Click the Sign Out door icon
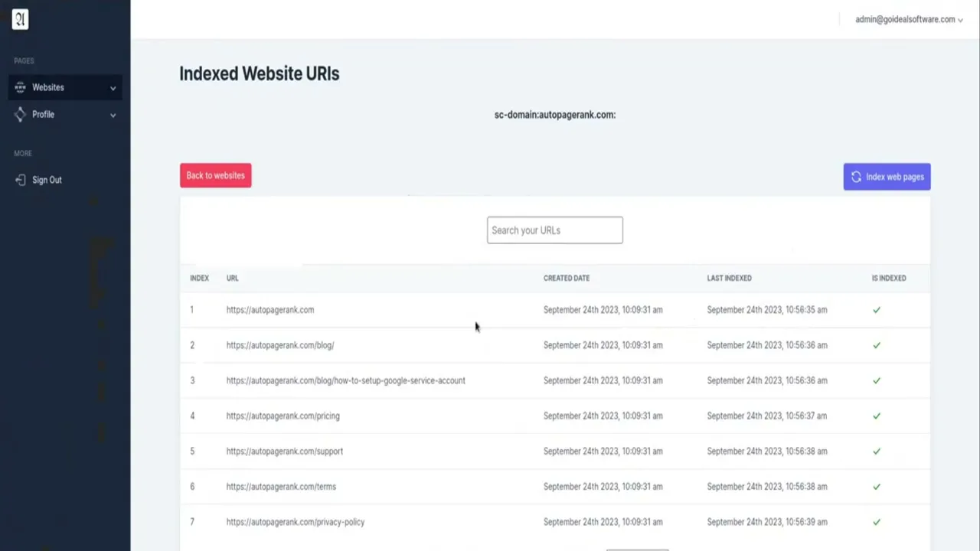Image resolution: width=980 pixels, height=551 pixels. [20, 180]
